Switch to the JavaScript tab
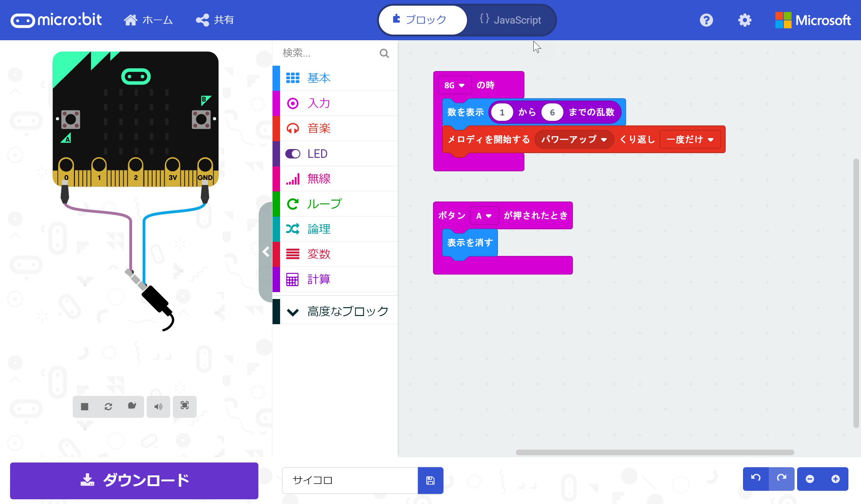This screenshot has width=861, height=504. point(511,20)
